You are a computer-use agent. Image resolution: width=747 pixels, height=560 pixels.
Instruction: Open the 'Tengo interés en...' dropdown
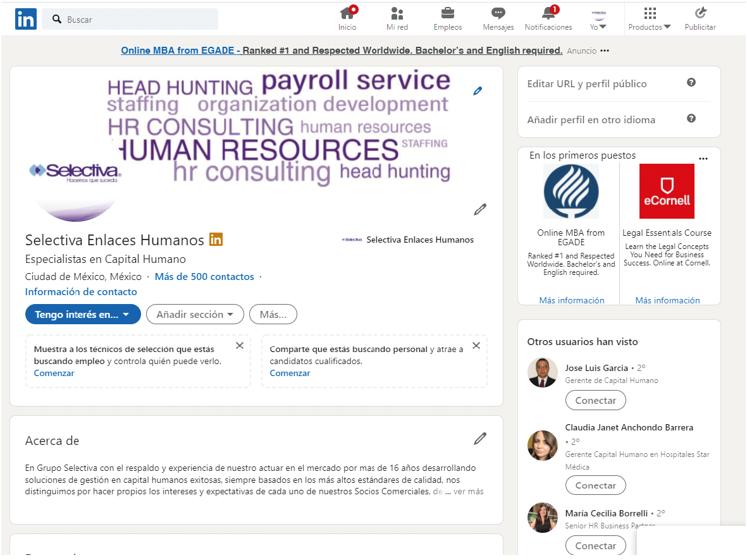(83, 314)
